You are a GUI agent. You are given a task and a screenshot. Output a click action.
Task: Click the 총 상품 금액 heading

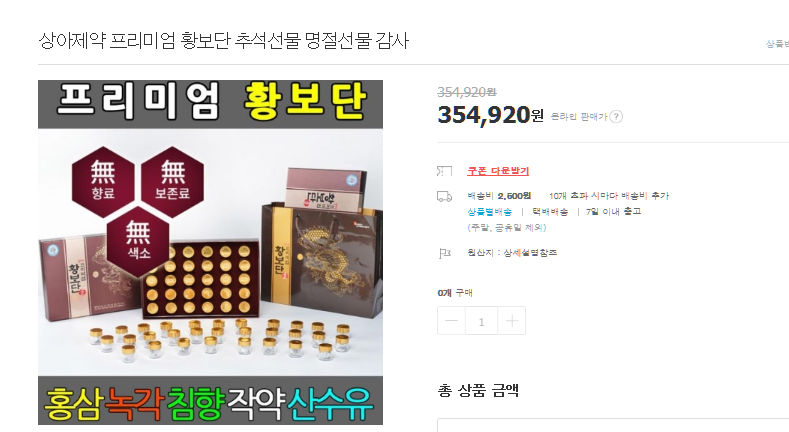coord(478,390)
